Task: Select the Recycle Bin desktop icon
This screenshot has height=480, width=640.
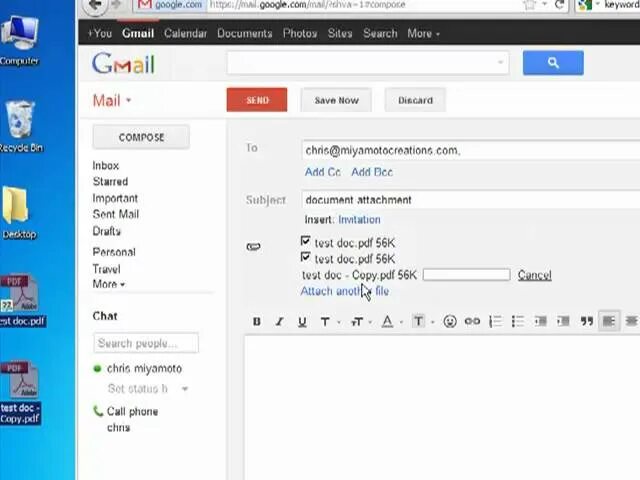Action: (x=20, y=127)
